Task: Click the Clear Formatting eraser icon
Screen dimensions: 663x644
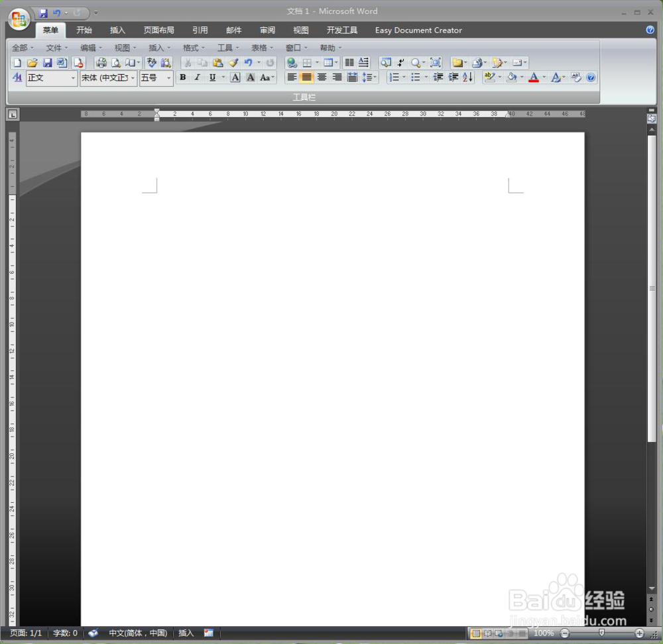Action: pyautogui.click(x=576, y=78)
